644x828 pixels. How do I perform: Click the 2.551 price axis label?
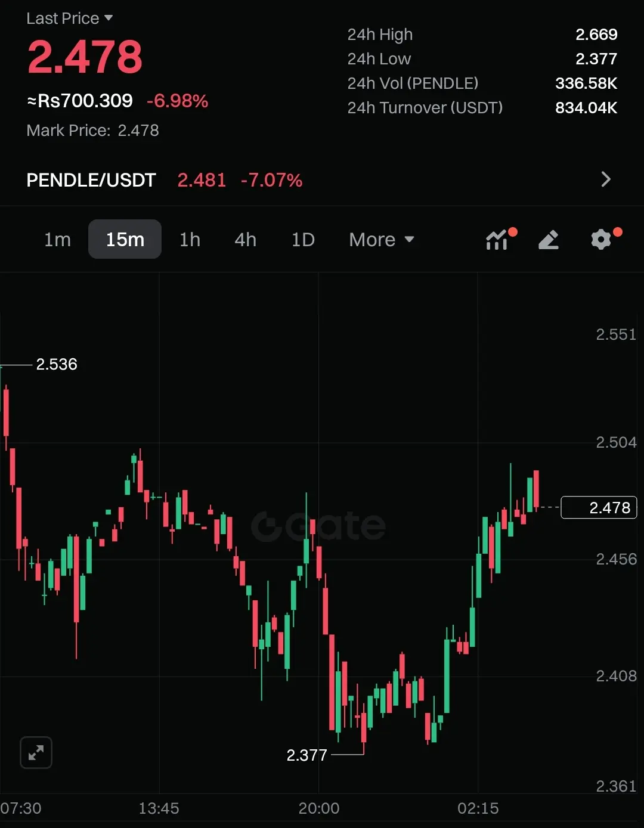click(x=616, y=334)
